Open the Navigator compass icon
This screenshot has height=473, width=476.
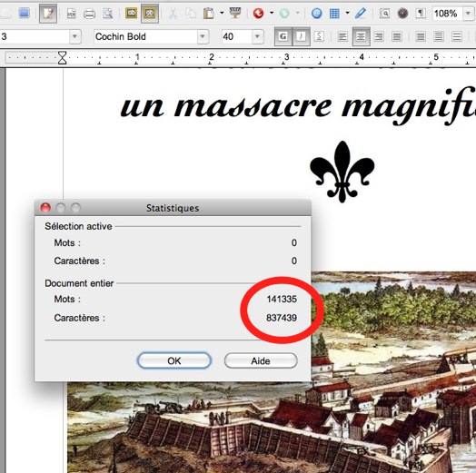coord(402,14)
